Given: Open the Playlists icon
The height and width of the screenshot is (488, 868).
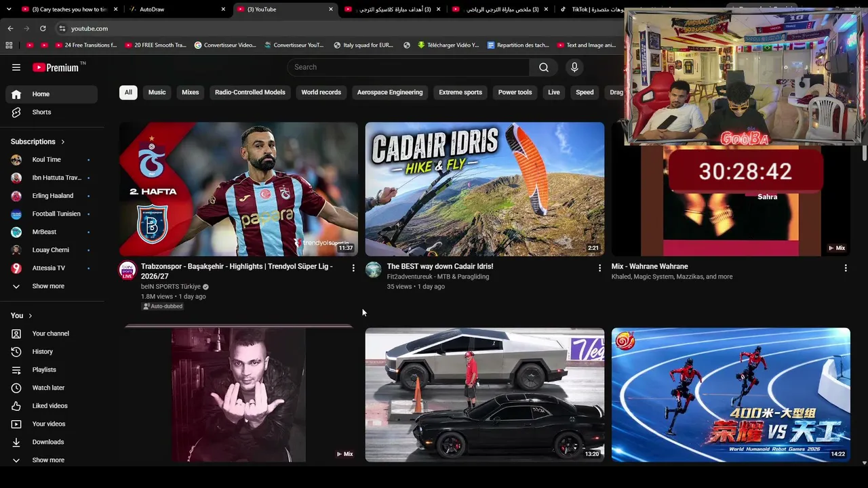Looking at the screenshot, I should [16, 370].
